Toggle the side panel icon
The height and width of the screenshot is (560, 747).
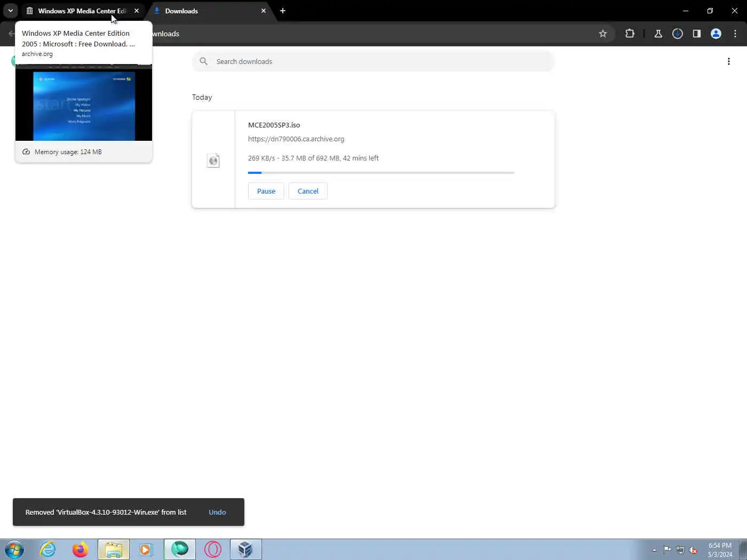697,34
